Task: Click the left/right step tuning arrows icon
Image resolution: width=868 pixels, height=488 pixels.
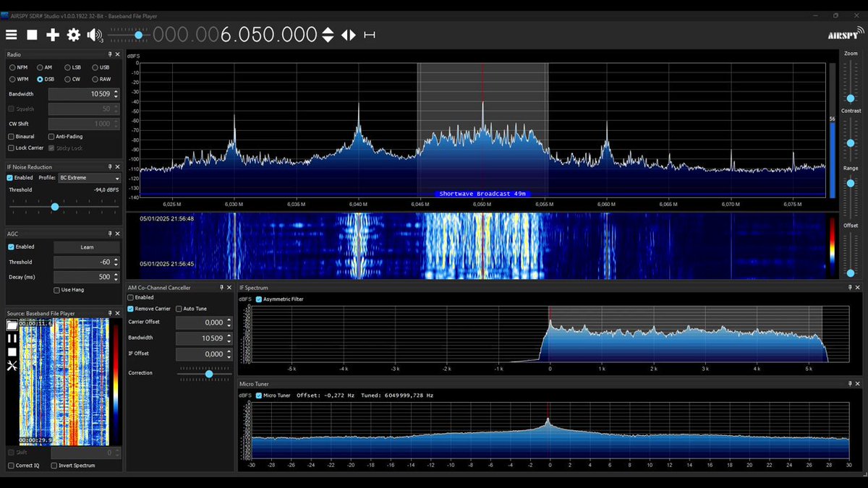Action: (349, 34)
